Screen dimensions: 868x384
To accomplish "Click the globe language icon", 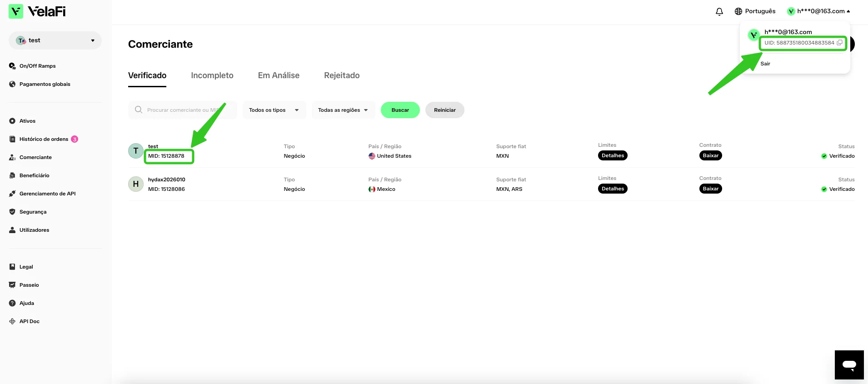I will tap(738, 11).
